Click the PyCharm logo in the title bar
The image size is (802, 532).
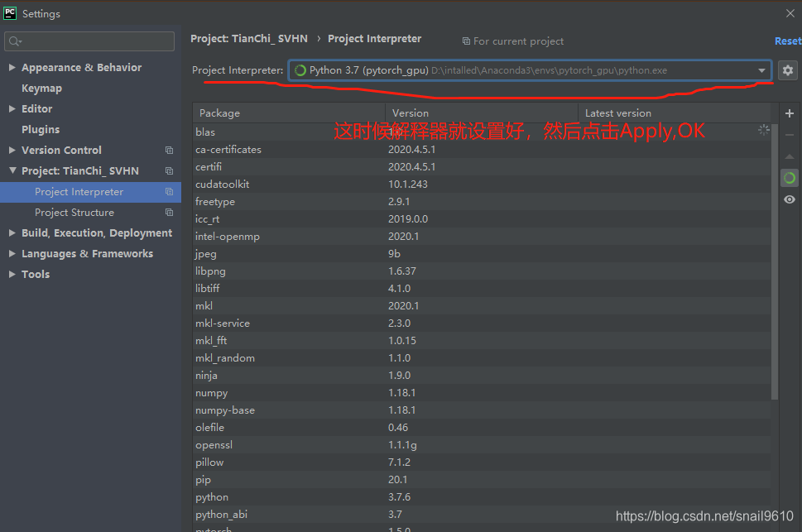coord(10,13)
